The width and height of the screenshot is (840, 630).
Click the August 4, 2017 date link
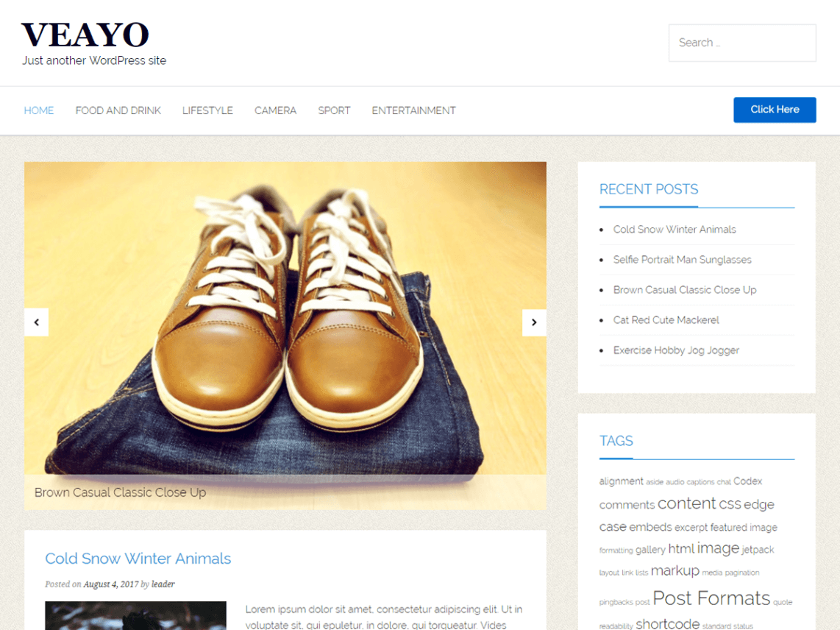tap(110, 584)
